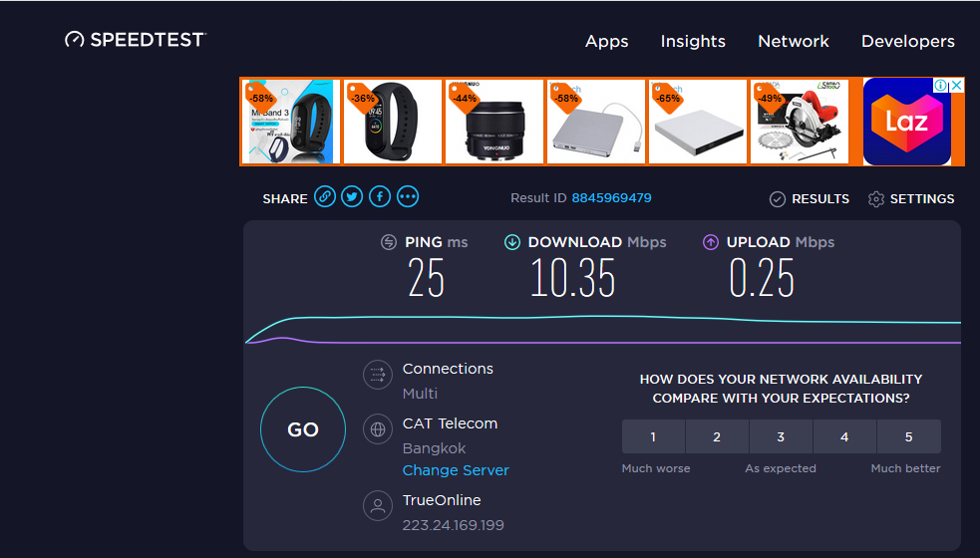
Task: Rate network availability 1
Action: [x=653, y=436]
